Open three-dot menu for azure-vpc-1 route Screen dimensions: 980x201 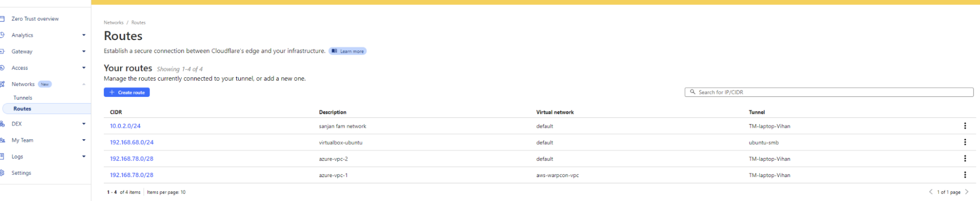(965, 175)
